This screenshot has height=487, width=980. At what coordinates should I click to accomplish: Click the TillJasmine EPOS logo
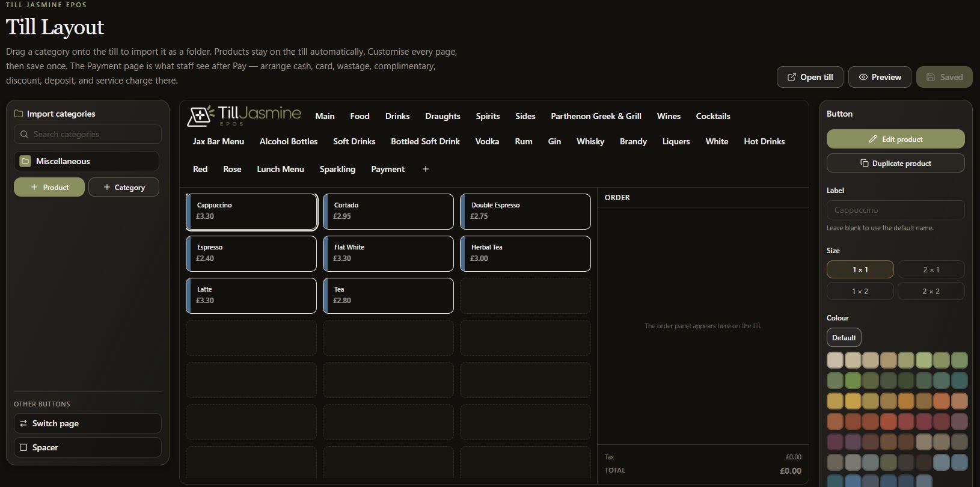244,115
